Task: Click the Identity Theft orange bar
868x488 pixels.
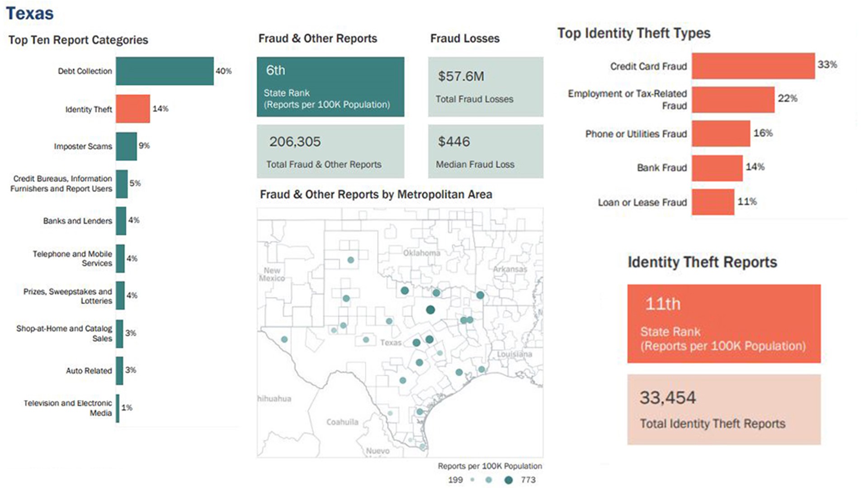Action: 132,108
